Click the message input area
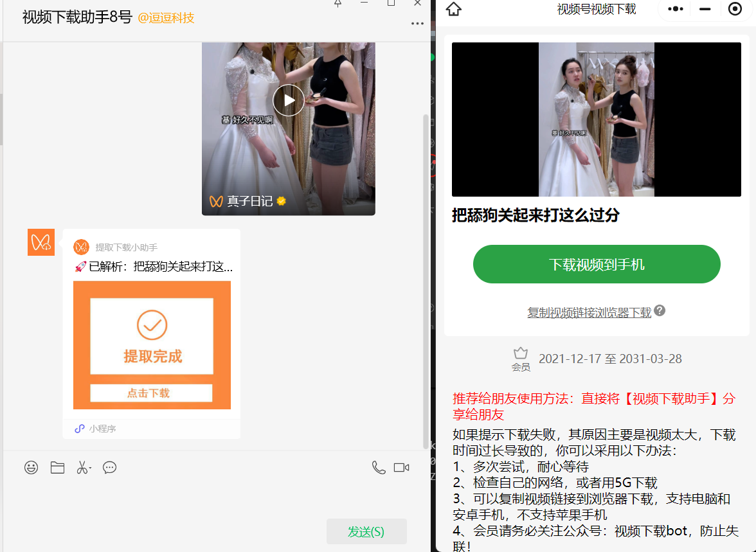 tap(217, 497)
